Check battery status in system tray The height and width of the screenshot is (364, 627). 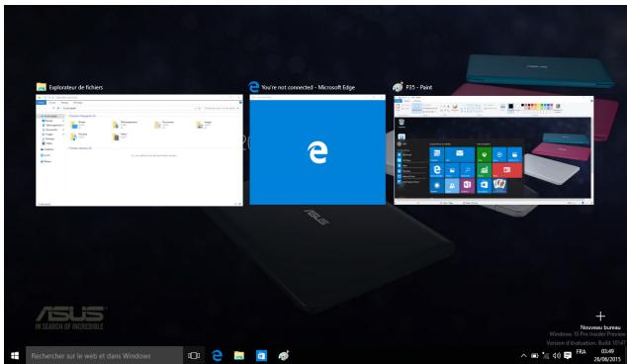[535, 356]
